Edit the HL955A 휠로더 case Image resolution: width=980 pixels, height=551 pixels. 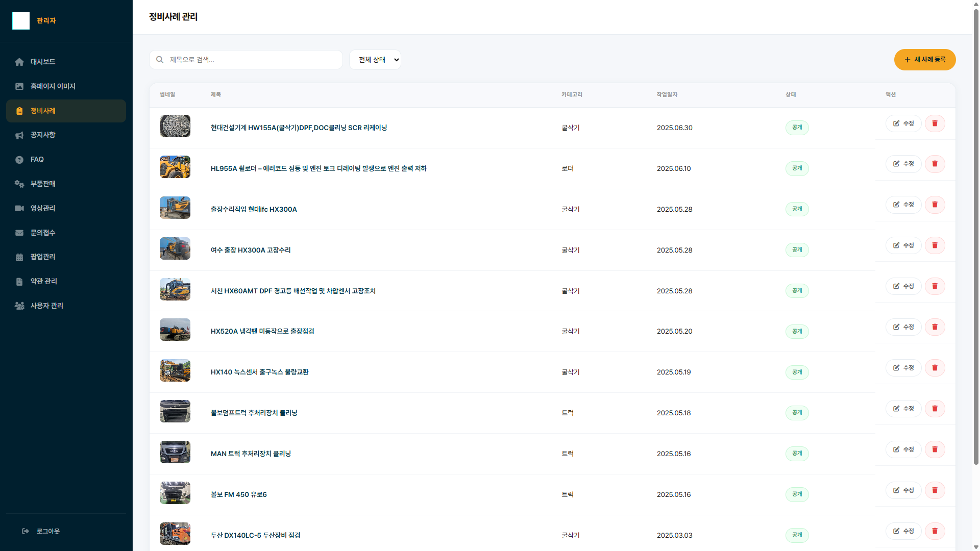point(903,164)
